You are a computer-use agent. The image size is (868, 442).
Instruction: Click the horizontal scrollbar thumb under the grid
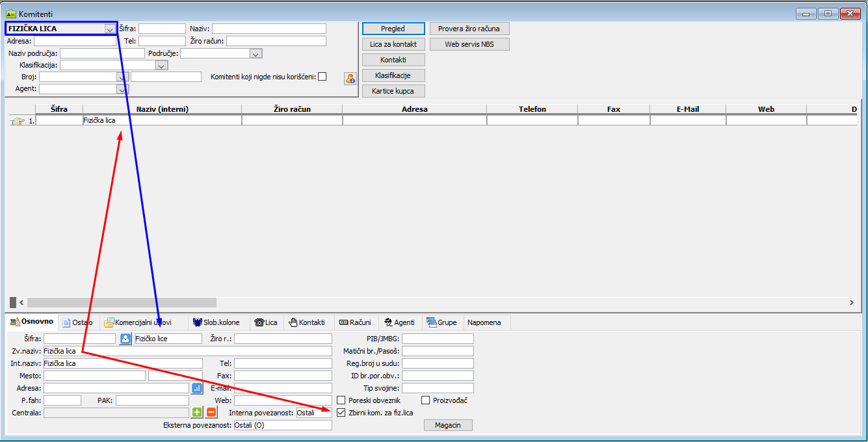click(122, 302)
